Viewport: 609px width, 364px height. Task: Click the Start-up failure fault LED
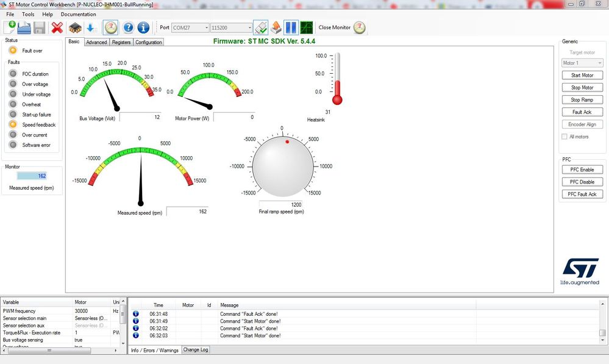[x=13, y=114]
